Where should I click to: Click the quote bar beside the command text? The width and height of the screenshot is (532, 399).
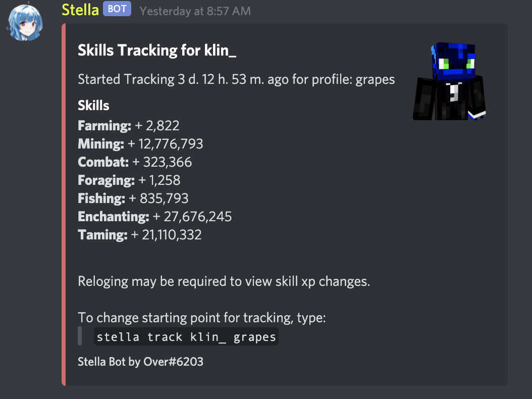(80, 336)
